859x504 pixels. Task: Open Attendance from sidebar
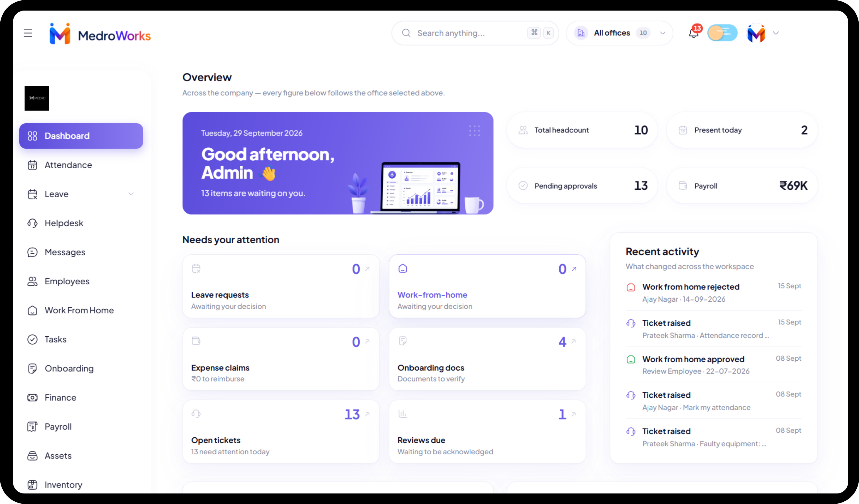(81, 165)
